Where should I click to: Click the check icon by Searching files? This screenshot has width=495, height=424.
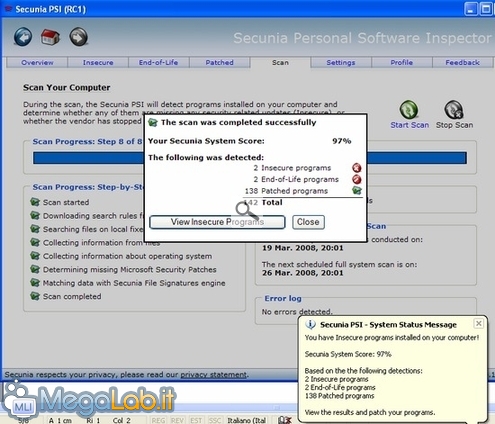pos(35,229)
